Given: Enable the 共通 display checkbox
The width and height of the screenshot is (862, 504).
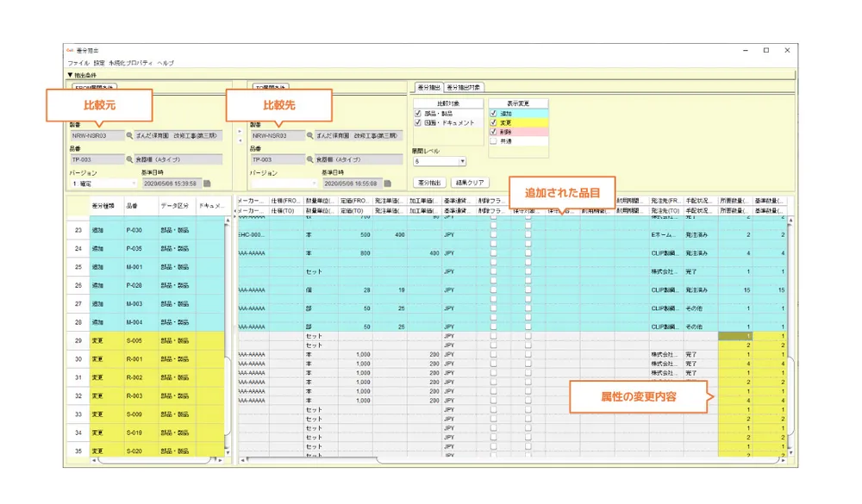Looking at the screenshot, I should (x=493, y=141).
